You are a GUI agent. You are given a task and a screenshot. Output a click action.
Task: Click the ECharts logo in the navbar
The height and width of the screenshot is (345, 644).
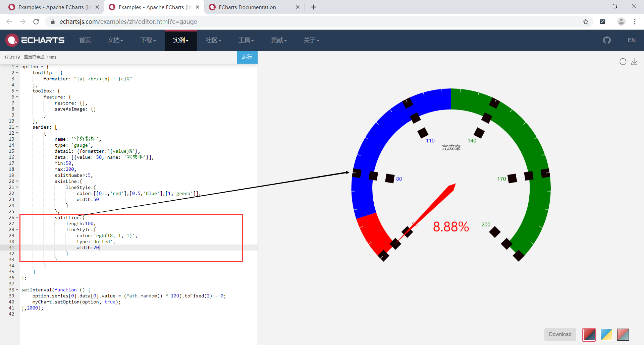(x=35, y=40)
